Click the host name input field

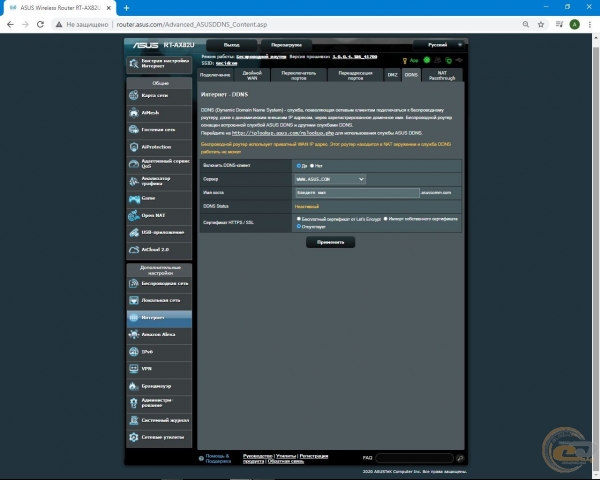click(357, 193)
